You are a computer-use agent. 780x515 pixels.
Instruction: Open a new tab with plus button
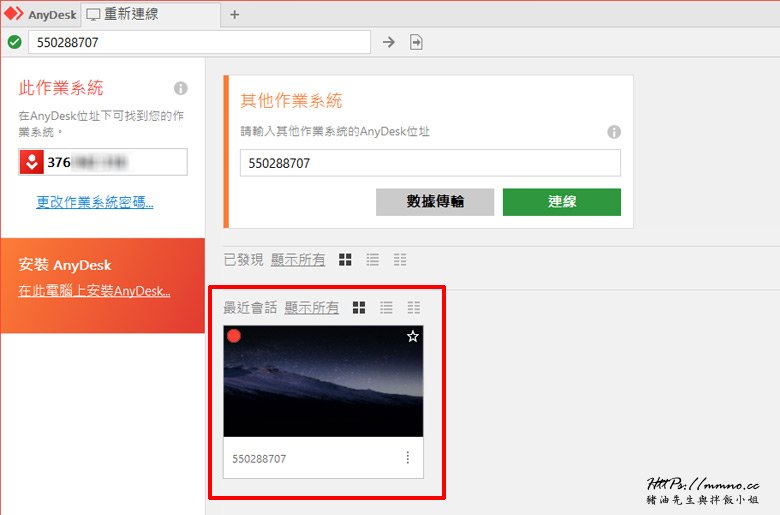[235, 14]
